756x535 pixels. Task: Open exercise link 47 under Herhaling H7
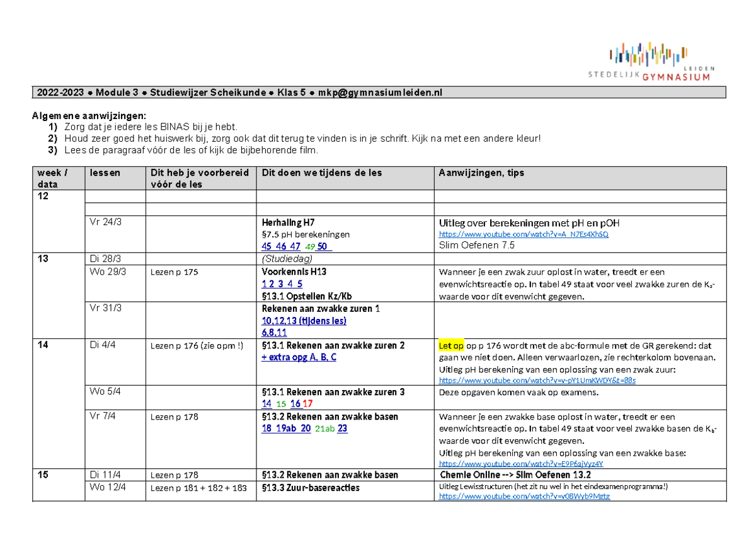tap(295, 246)
